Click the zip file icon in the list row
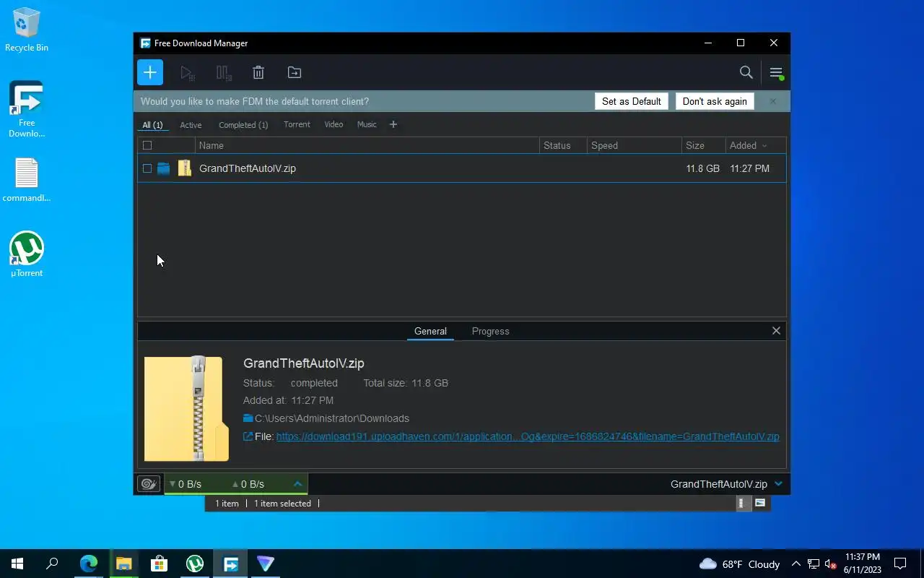The image size is (924, 578). click(185, 168)
